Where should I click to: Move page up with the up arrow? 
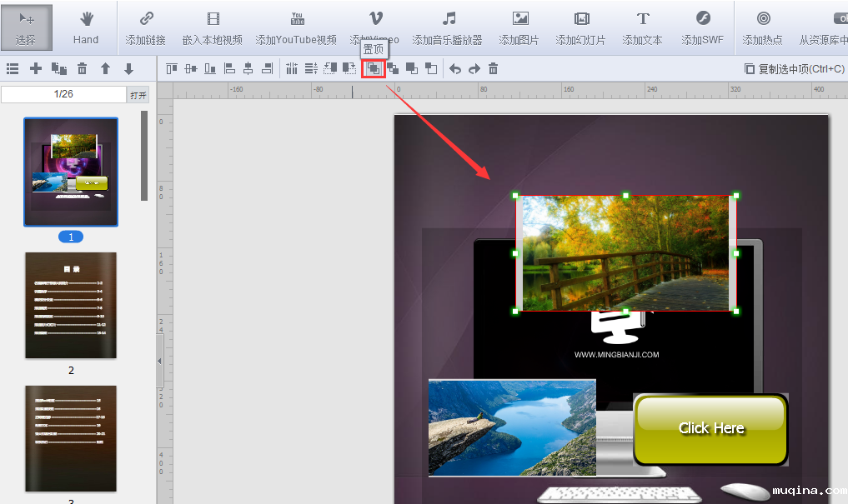click(105, 69)
